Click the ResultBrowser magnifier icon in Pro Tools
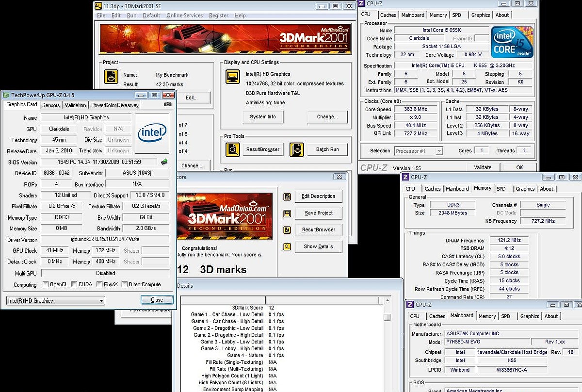582x392 pixels. pos(233,149)
